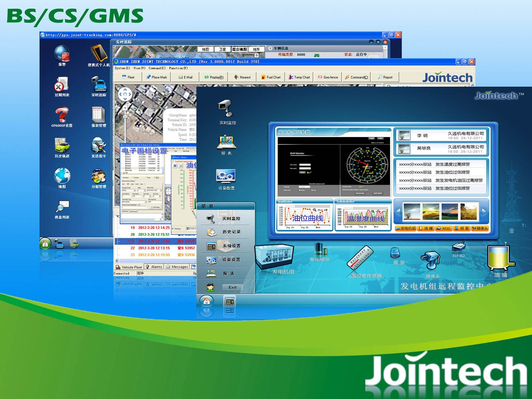Click the save icon in the Fuel Chart window

tap(175, 166)
